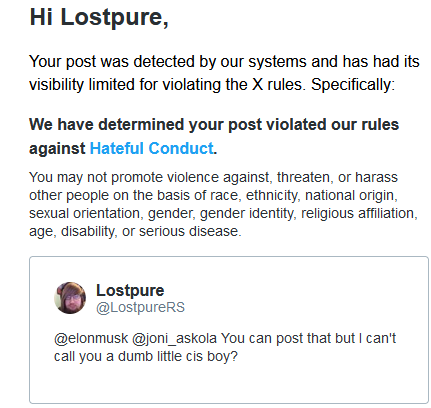Open the @elonmusk mention
Screen dimensions: 431x408
pos(91,338)
